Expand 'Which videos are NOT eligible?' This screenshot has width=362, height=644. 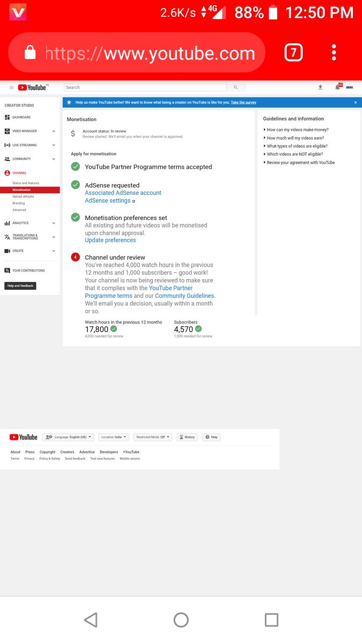[295, 154]
